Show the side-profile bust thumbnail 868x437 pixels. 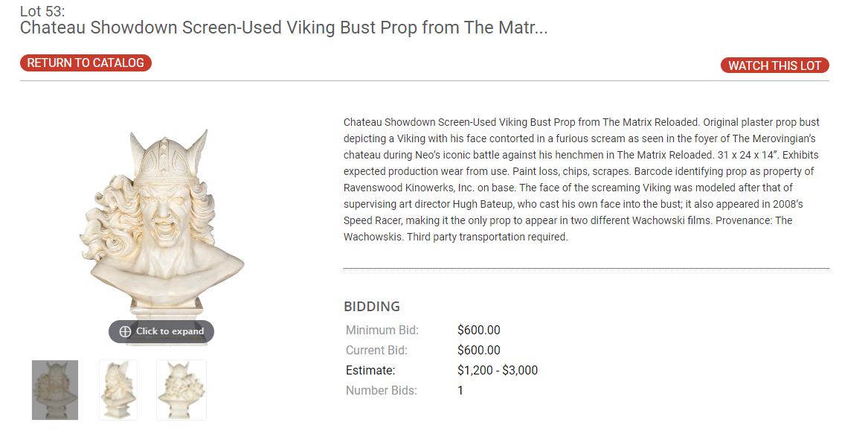tap(118, 389)
